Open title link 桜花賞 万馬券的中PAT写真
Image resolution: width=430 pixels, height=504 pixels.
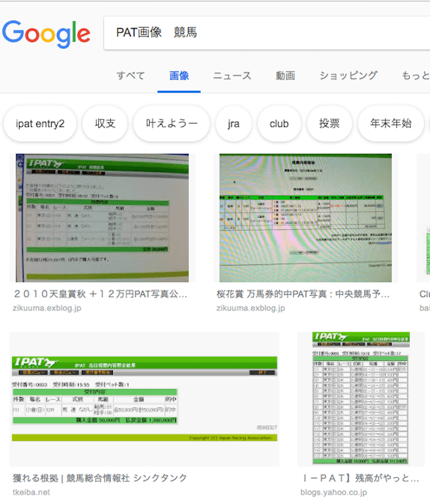pos(303,294)
